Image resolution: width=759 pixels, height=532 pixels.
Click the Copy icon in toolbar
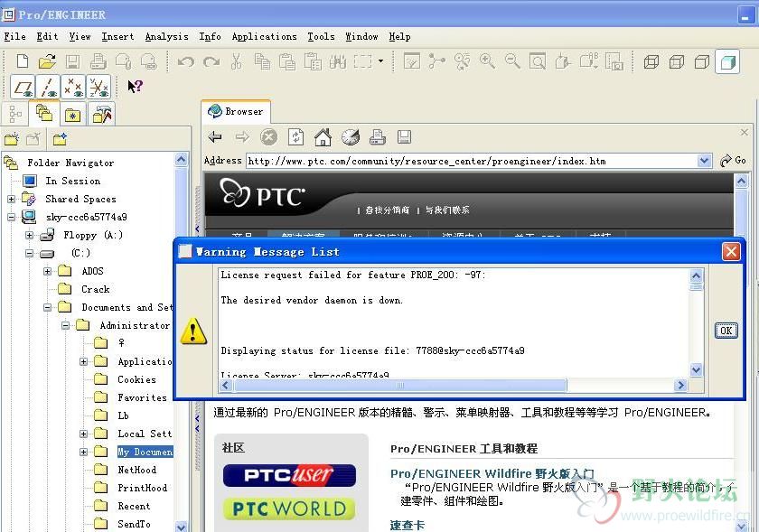click(x=262, y=61)
